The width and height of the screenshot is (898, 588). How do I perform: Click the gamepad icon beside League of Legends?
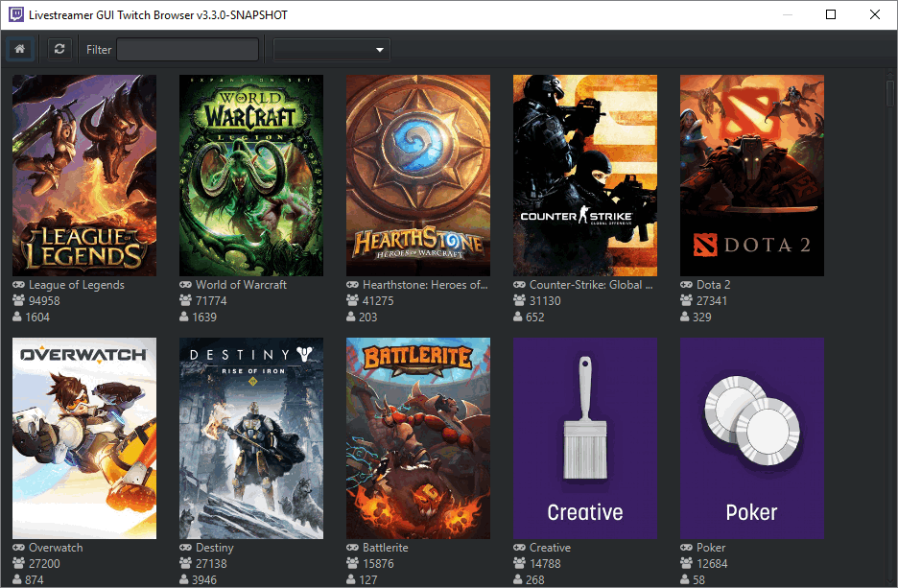pos(18,285)
